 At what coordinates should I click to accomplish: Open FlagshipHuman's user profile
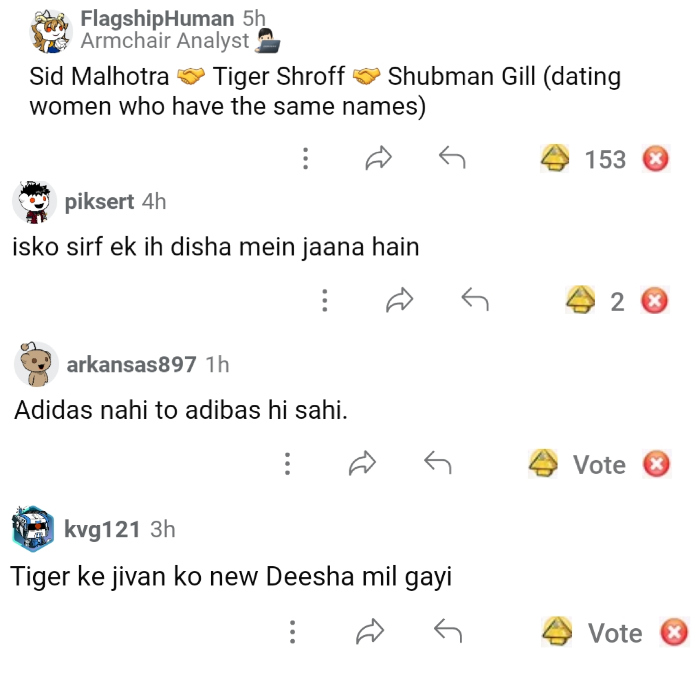[157, 18]
